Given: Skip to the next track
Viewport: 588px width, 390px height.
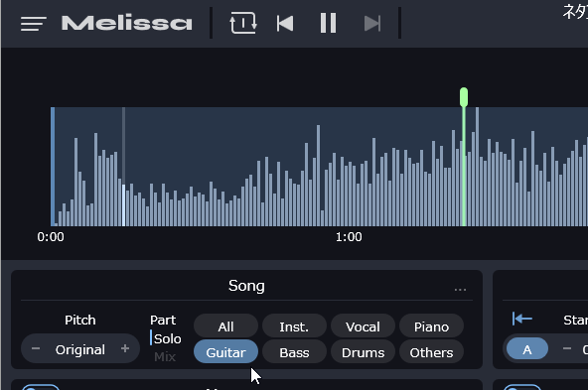Looking at the screenshot, I should [x=372, y=23].
